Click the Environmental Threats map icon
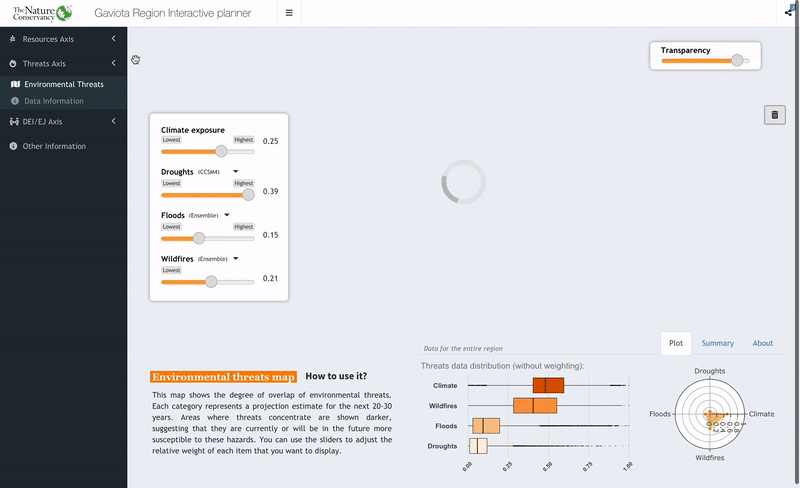This screenshot has height=488, width=800. coord(15,85)
